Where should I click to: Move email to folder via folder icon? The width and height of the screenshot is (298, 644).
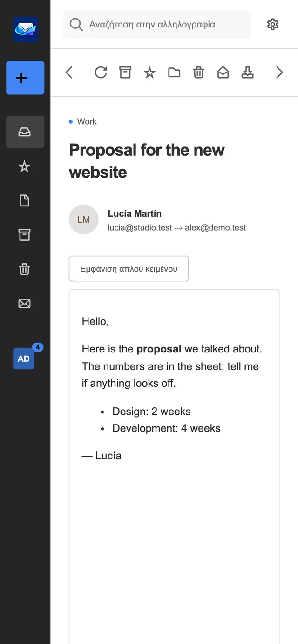[174, 73]
